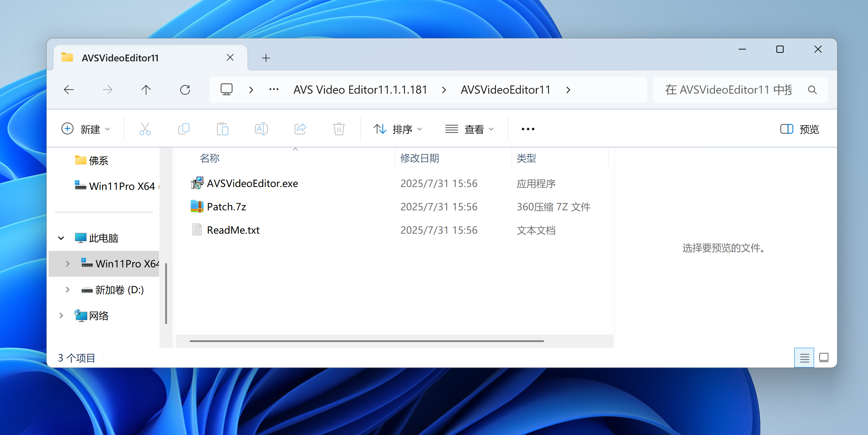Go up one folder level
Screen dimensions: 868x435
pos(146,90)
